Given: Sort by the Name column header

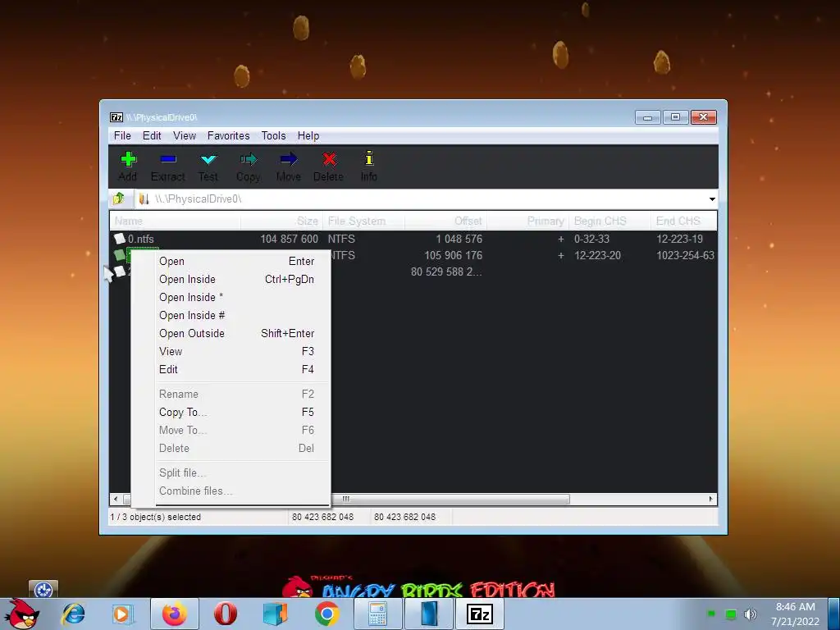Looking at the screenshot, I should point(175,221).
